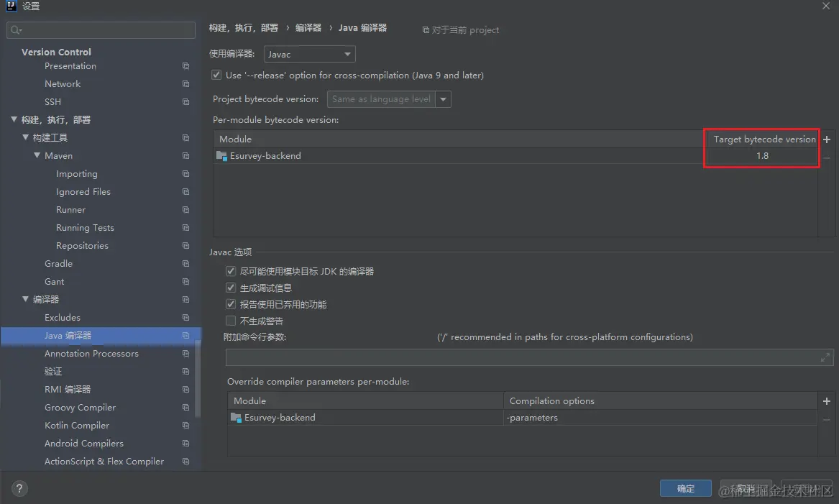Click project-level icon beside Maven
The width and height of the screenshot is (839, 504).
pos(185,156)
